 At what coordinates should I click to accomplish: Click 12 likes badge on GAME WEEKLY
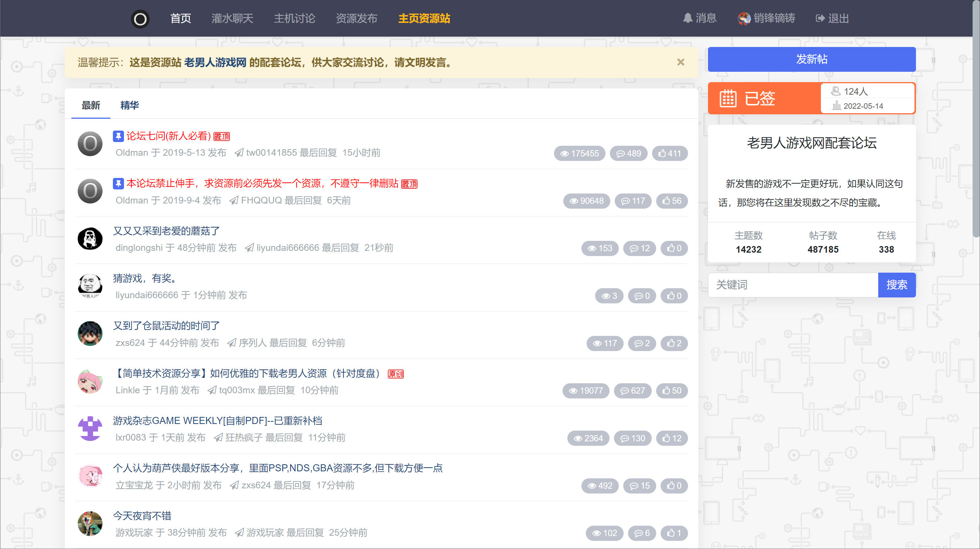[x=672, y=438]
